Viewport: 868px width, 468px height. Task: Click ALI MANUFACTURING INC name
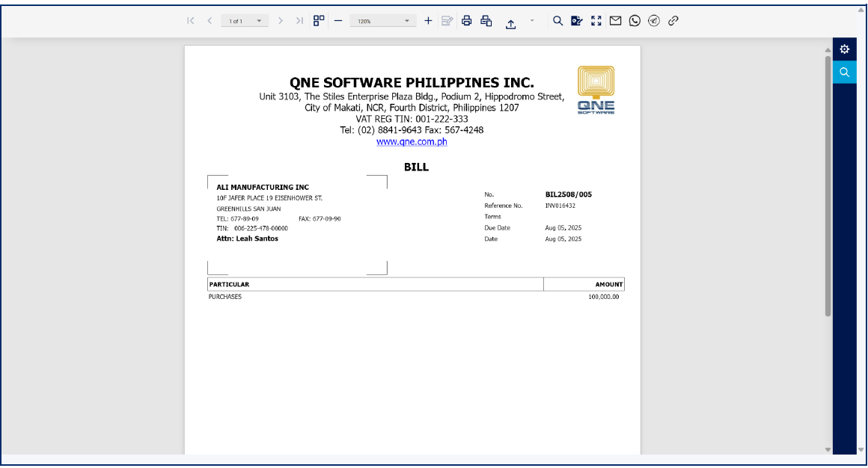[263, 187]
